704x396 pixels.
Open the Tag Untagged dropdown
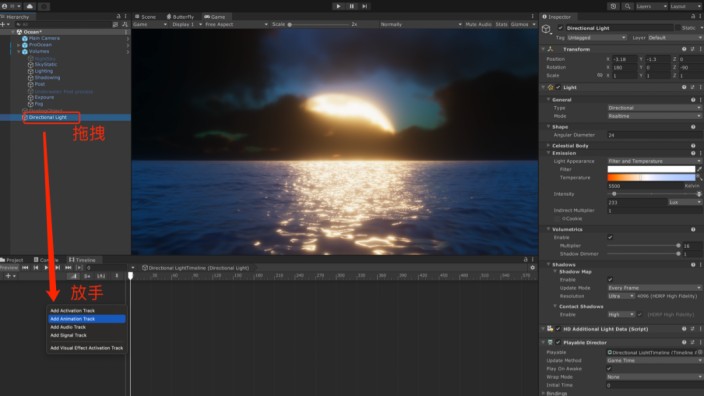[596, 38]
